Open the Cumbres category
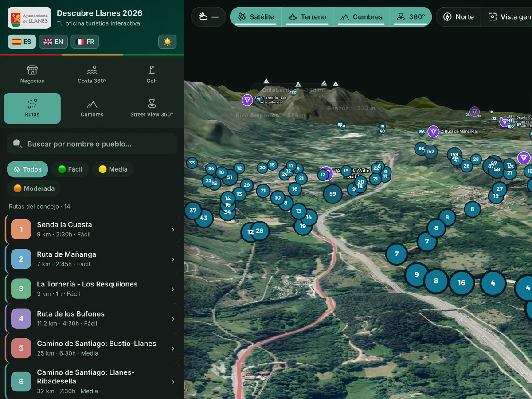 pyautogui.click(x=92, y=108)
